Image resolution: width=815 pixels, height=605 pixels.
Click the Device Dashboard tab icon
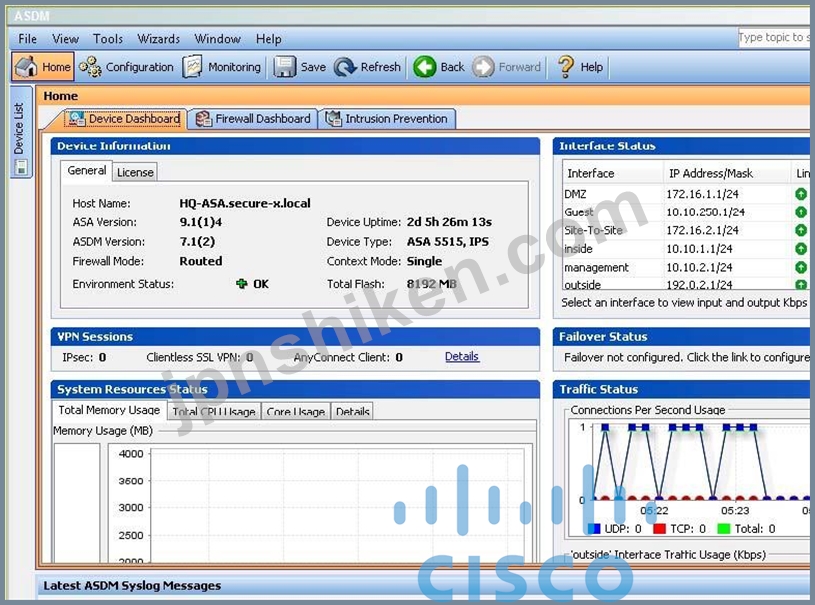pos(77,119)
